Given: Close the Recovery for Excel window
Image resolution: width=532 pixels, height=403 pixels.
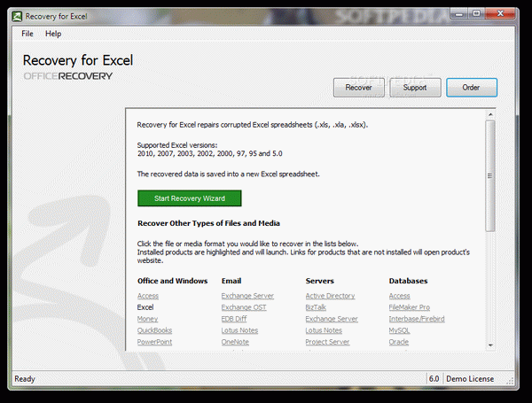Looking at the screenshot, I should (x=500, y=13).
